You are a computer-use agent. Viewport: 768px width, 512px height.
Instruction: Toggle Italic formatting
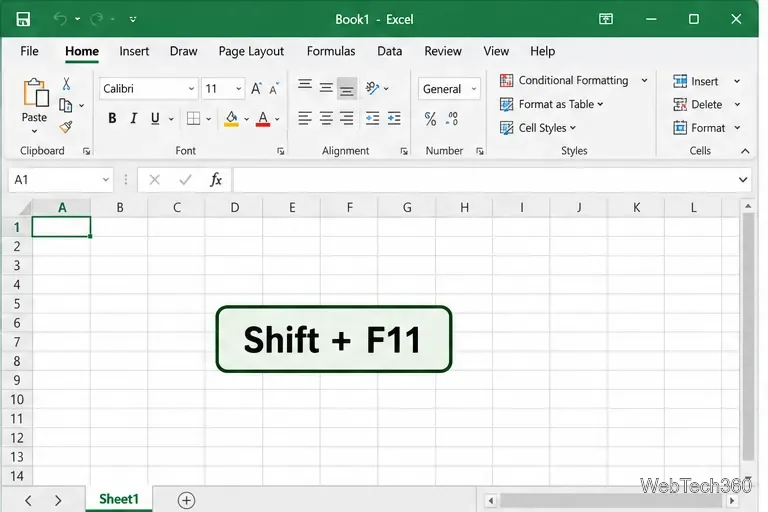(x=133, y=118)
